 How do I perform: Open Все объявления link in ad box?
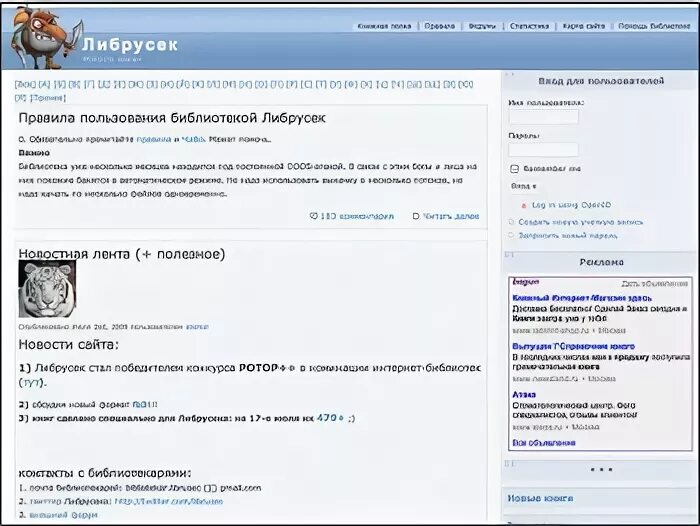[544, 443]
